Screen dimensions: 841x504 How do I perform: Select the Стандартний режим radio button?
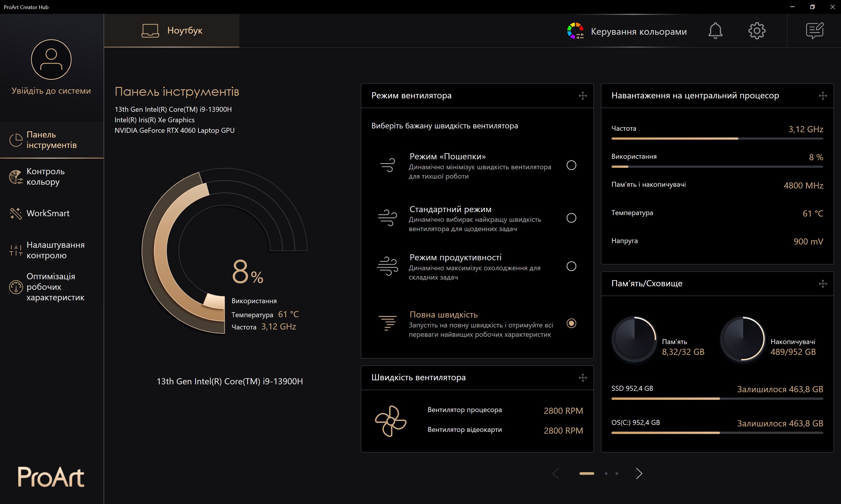click(x=571, y=218)
